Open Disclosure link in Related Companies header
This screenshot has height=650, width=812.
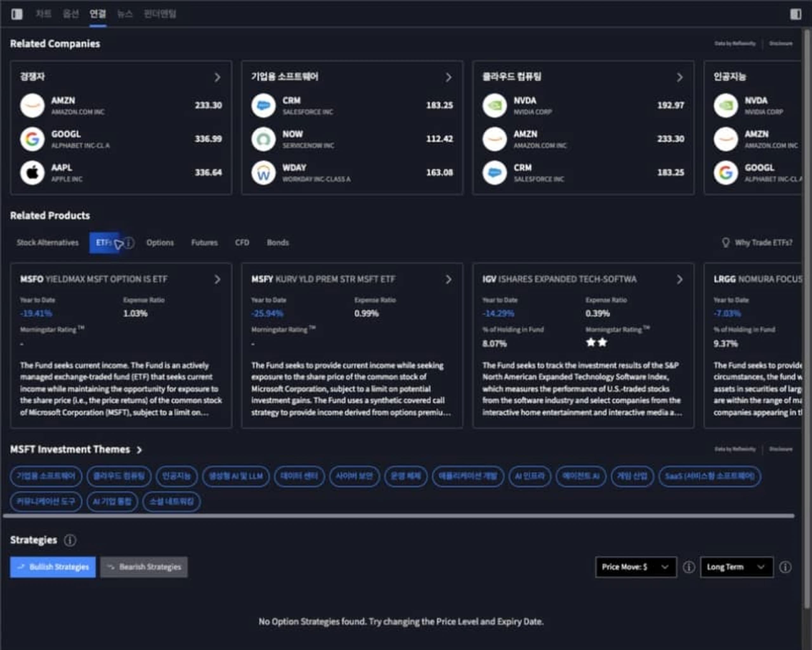(x=781, y=44)
